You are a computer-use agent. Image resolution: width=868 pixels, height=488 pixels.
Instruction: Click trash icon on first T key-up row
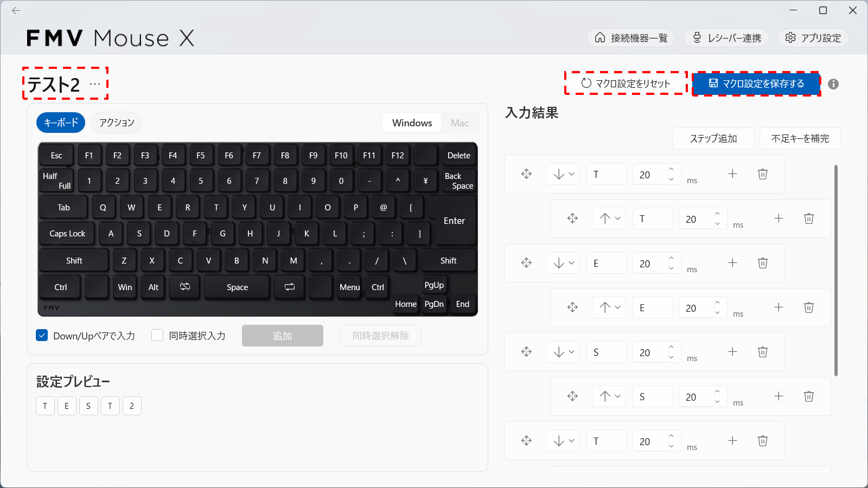809,219
